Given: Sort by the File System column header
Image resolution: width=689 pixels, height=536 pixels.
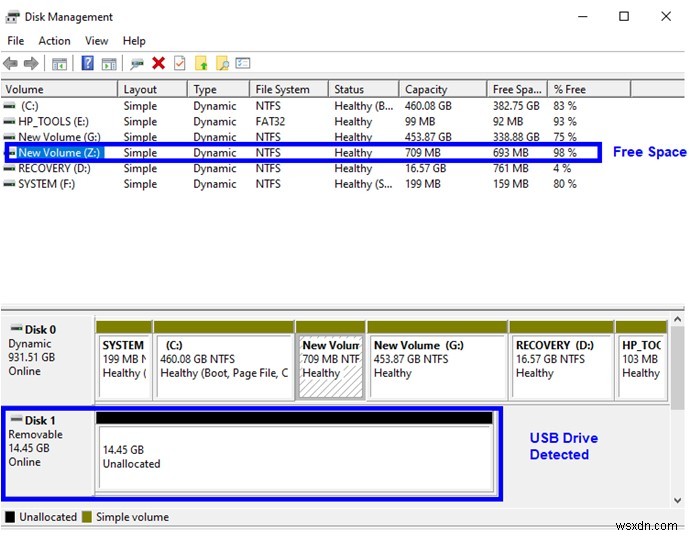Looking at the screenshot, I should point(289,89).
